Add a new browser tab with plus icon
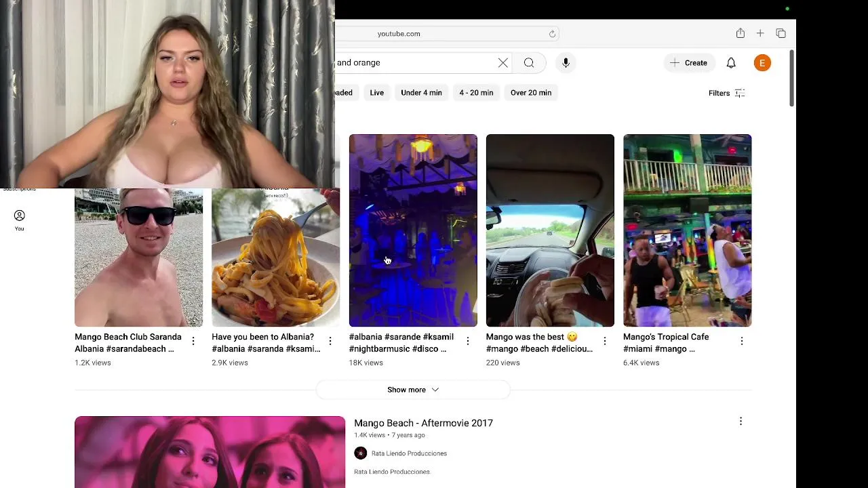This screenshot has height=488, width=868. point(760,33)
